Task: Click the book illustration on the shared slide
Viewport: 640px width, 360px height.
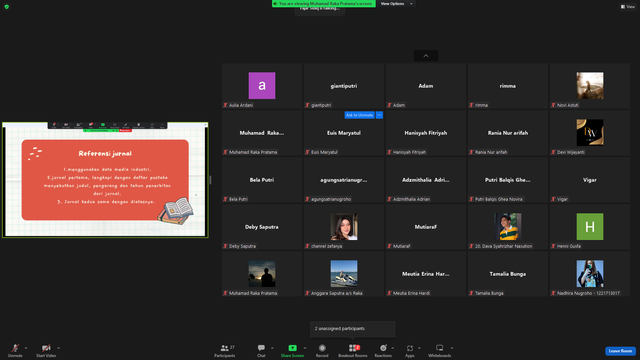Action: point(176,211)
